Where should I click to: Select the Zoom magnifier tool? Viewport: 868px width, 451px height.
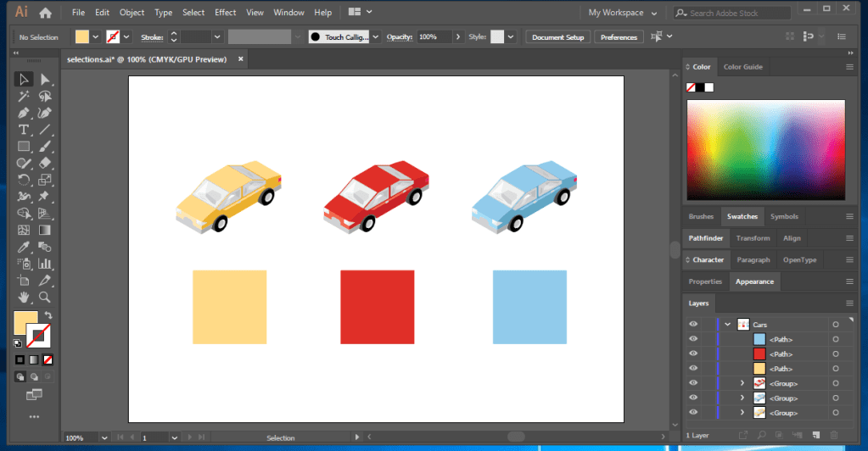tap(45, 298)
